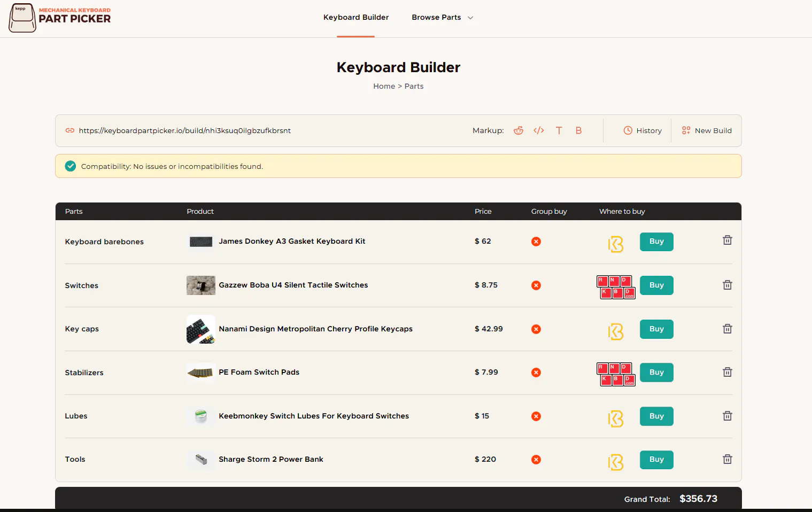812x512 pixels.
Task: Buy the Gazzew Boba U4 Silent Tactile Switches
Action: tap(656, 285)
